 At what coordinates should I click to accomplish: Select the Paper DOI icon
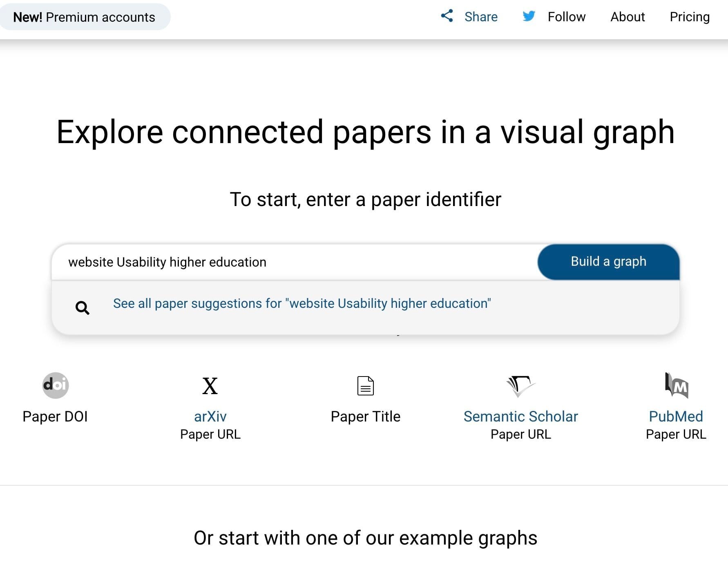(x=55, y=385)
